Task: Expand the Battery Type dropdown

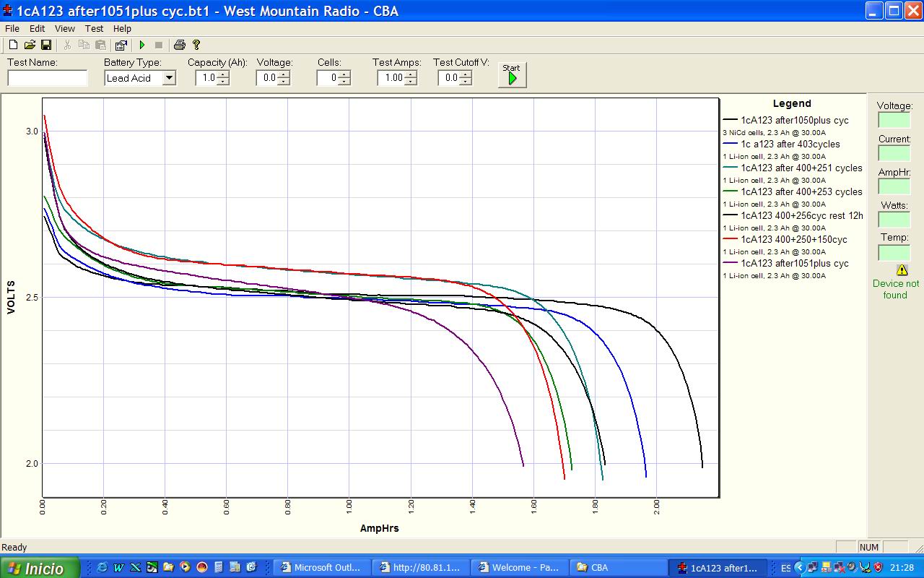Action: pyautogui.click(x=169, y=78)
